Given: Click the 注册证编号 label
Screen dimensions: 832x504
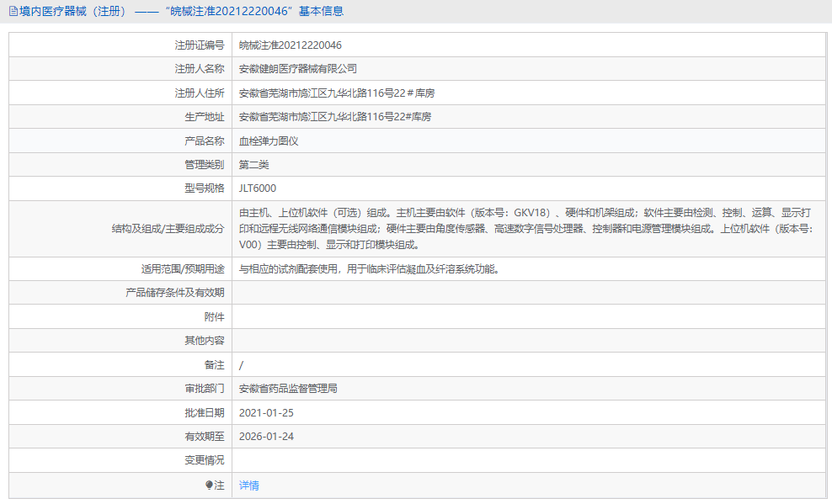Looking at the screenshot, I should tap(200, 45).
